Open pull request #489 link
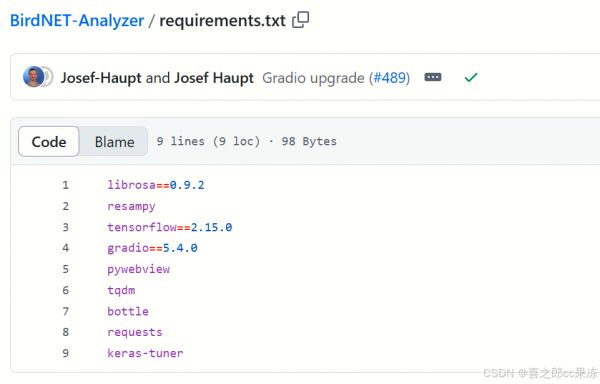The image size is (600, 384). [390, 78]
